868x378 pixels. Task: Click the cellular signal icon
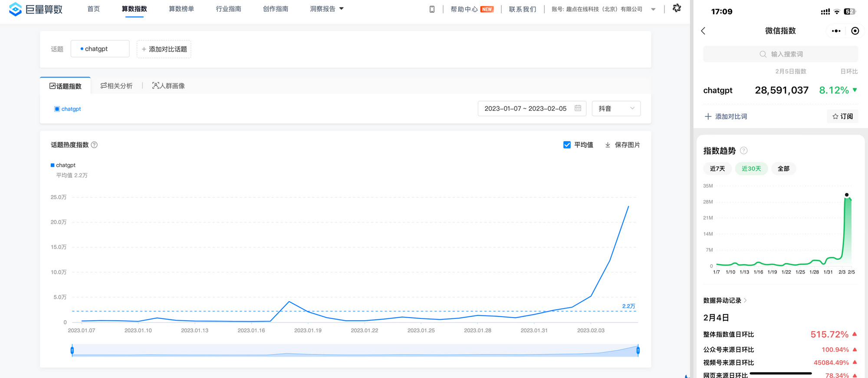click(x=825, y=12)
